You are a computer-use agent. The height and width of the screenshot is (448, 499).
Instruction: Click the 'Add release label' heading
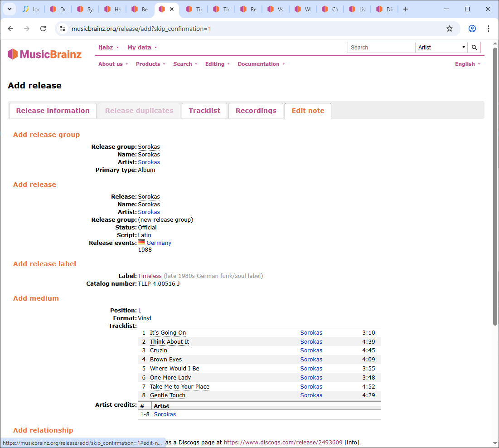(44, 264)
